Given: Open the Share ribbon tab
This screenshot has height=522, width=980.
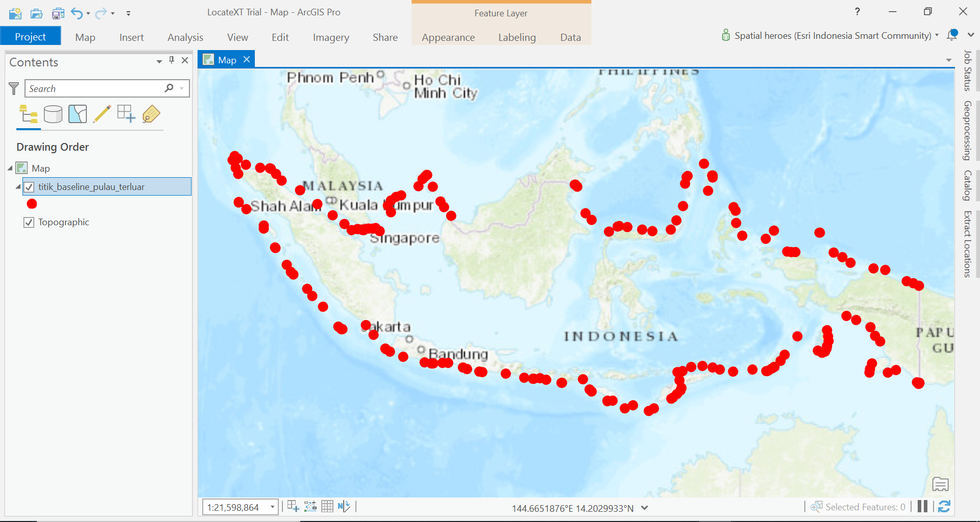Looking at the screenshot, I should 385,37.
